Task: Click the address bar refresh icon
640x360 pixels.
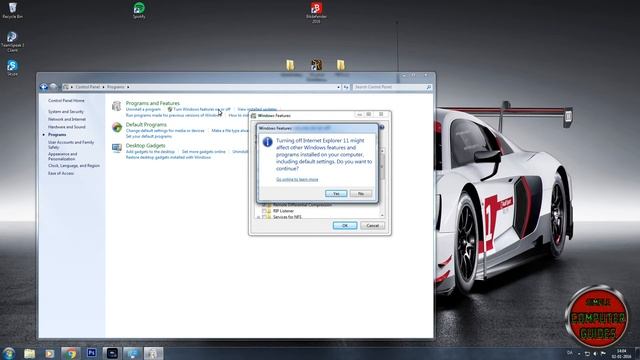Action: click(x=346, y=87)
